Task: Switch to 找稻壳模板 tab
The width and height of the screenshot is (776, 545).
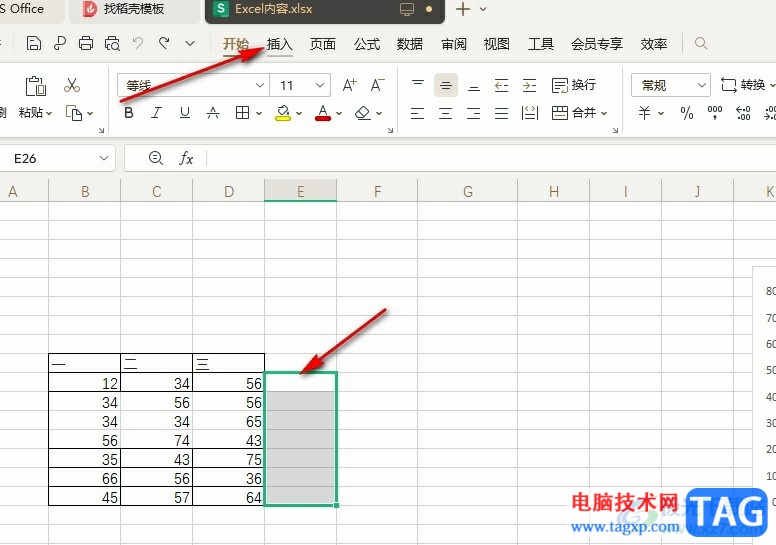Action: pos(134,9)
